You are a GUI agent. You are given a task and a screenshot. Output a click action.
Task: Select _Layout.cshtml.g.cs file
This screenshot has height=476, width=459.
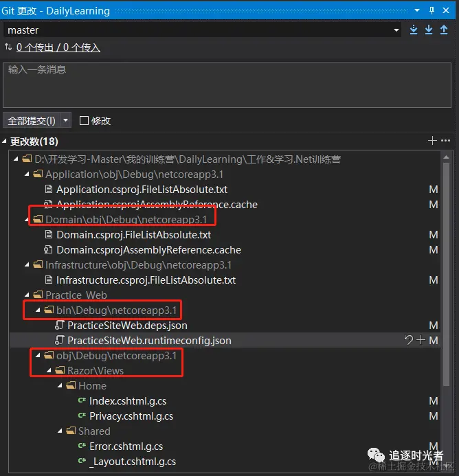tap(133, 462)
